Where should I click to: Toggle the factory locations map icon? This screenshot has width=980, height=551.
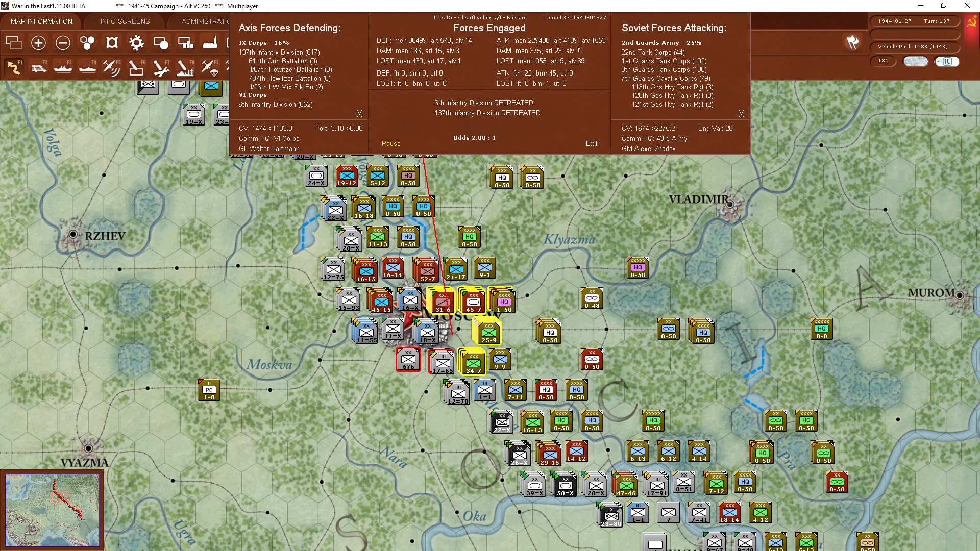click(210, 43)
